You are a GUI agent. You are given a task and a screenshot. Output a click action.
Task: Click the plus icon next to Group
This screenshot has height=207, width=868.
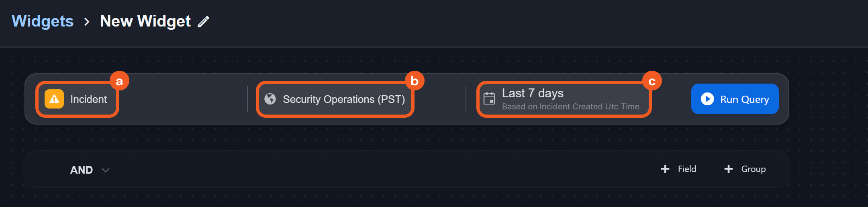pos(729,169)
